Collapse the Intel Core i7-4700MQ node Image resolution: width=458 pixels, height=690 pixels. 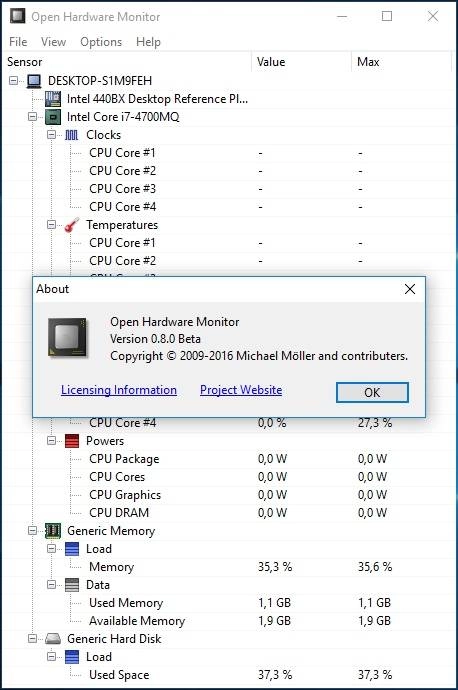[x=33, y=117]
